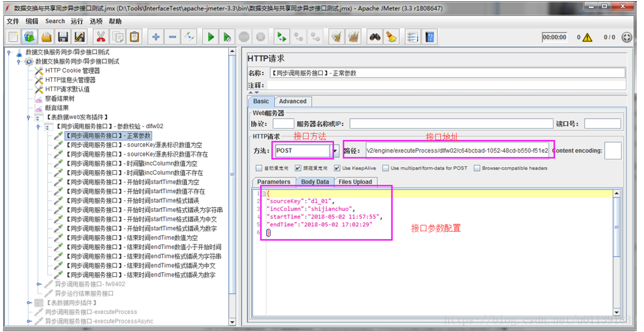Click the Clear All double-broom icon
Screen dimensions: 644x332
pos(353,37)
